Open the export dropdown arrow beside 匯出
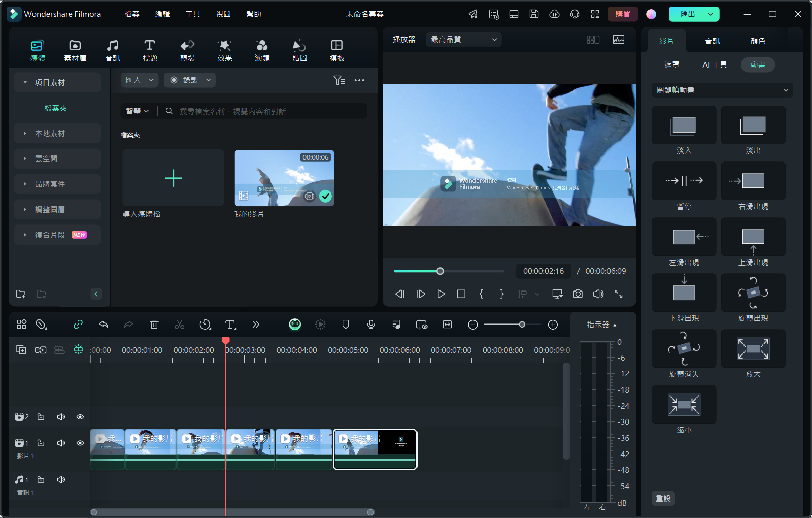 tap(710, 14)
